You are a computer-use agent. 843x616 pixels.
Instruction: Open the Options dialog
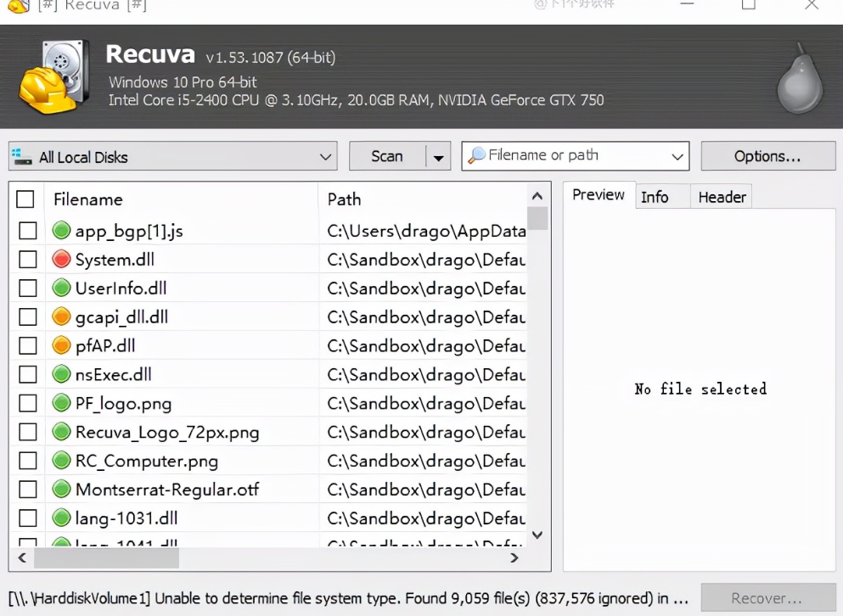[767, 156]
